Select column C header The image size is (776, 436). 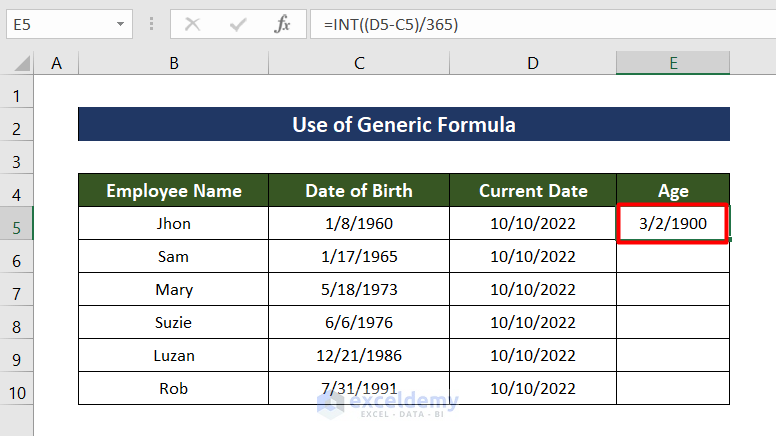tap(359, 63)
